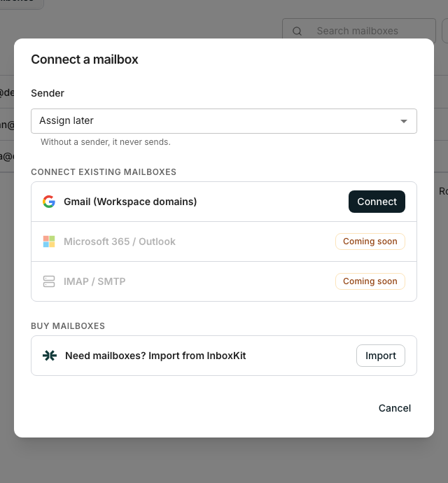
Task: Click the Sender dropdown arrow
Action: click(x=404, y=121)
